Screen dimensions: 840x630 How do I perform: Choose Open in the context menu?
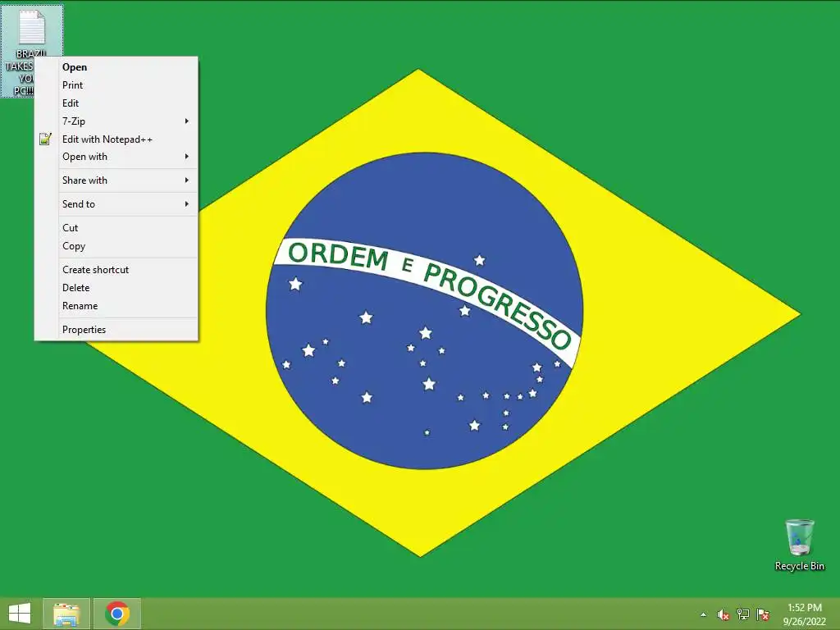point(116,67)
